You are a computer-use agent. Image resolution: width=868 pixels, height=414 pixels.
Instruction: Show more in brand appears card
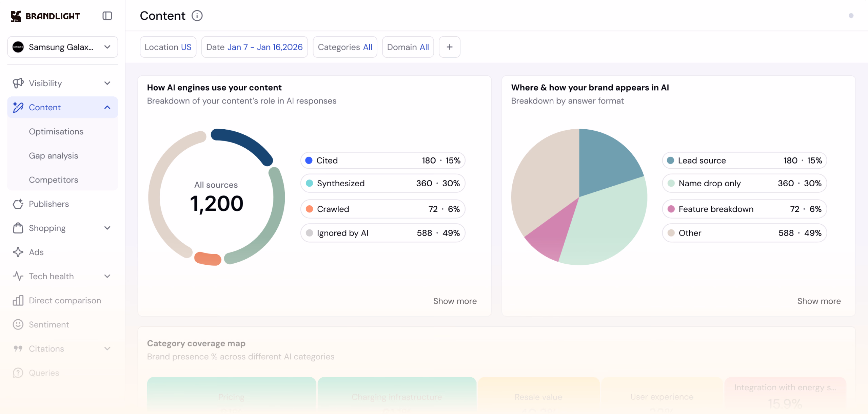point(819,301)
